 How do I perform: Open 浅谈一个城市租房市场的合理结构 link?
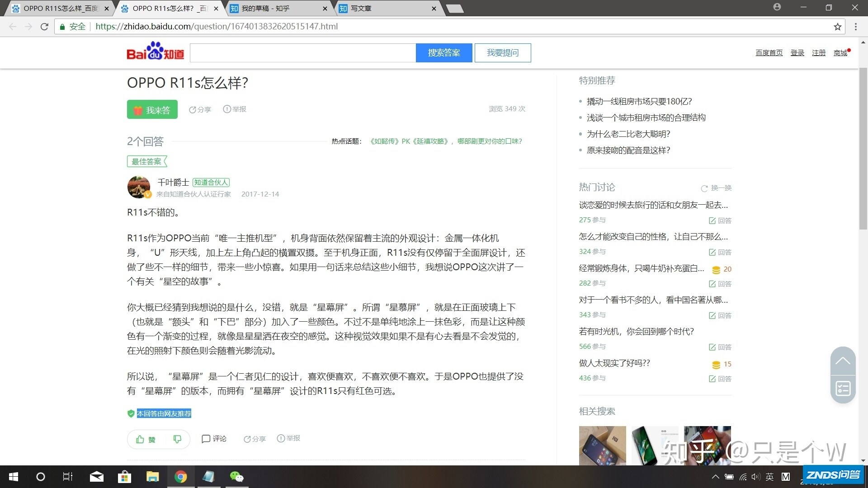pyautogui.click(x=646, y=117)
